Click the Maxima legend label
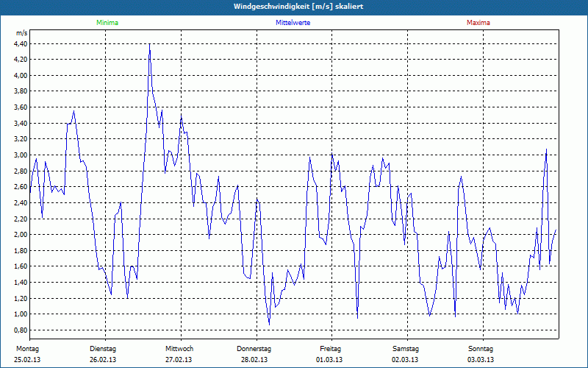Image resolution: width=588 pixels, height=368 pixels. [x=478, y=23]
